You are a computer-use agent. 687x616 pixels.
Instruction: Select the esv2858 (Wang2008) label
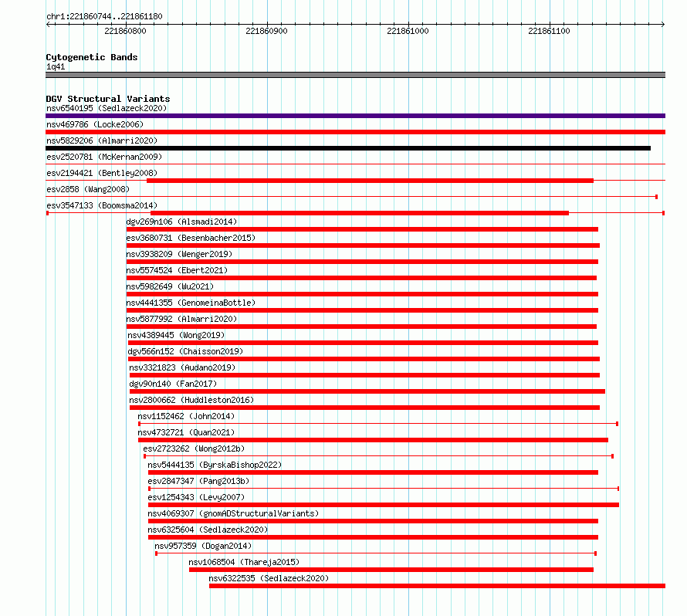coord(88,189)
